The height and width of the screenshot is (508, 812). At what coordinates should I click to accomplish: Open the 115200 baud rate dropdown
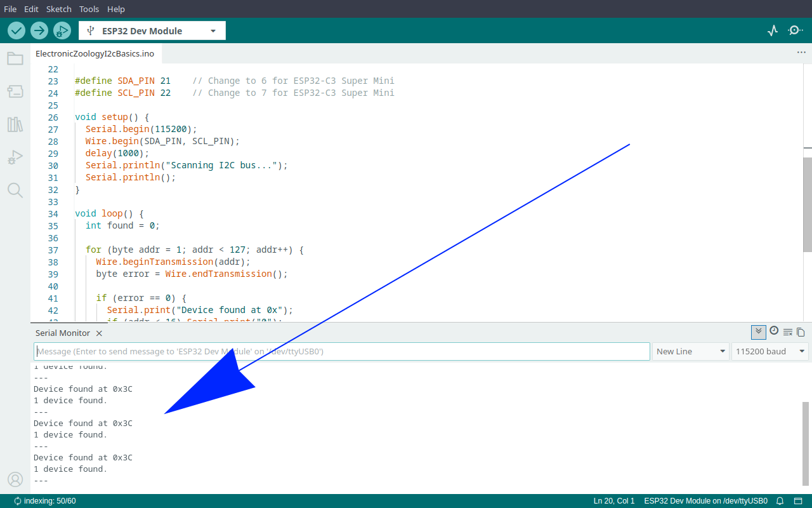pos(771,351)
